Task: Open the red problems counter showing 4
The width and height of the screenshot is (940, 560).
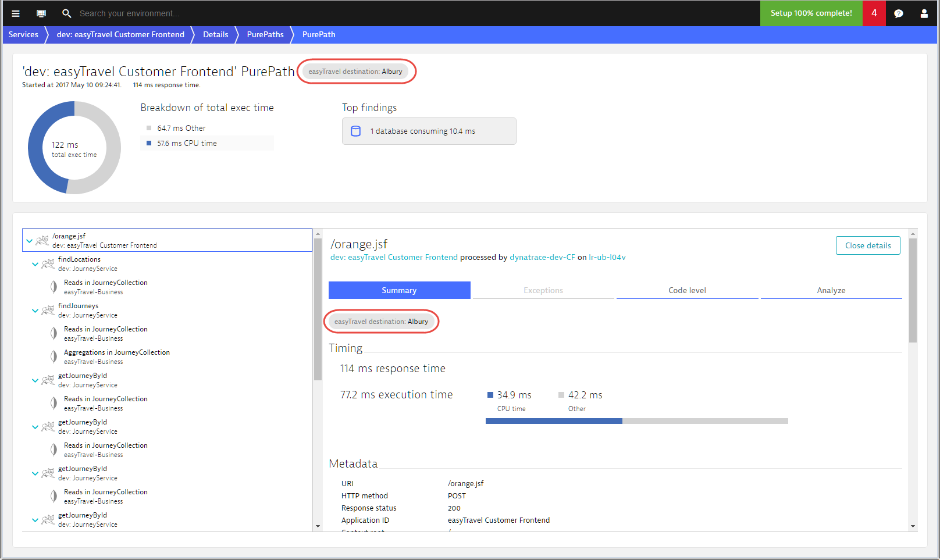Action: [874, 13]
